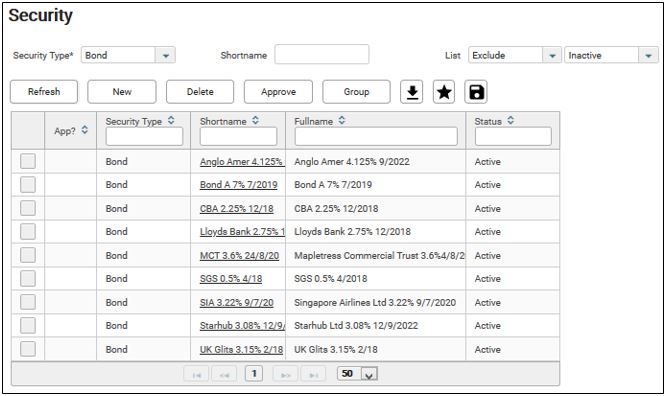Screen dimensions: 667x396
Task: Tick checkbox for UK Glits 3.15% 2/18 row
Action: coord(28,349)
